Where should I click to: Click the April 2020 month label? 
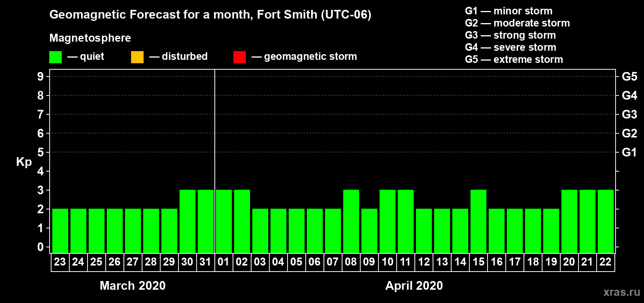click(x=414, y=286)
